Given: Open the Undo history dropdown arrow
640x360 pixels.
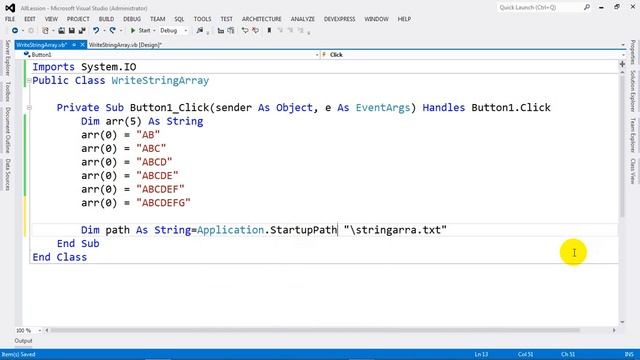Looking at the screenshot, I should pos(104,31).
